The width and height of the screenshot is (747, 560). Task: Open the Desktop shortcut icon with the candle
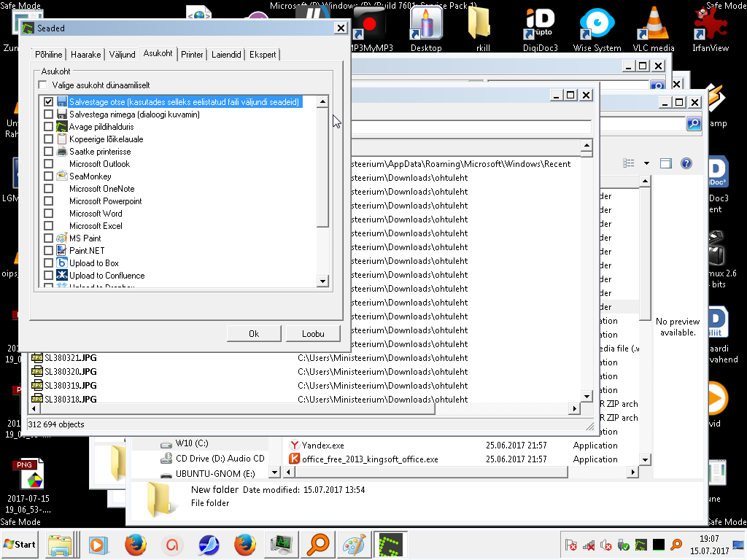(426, 28)
